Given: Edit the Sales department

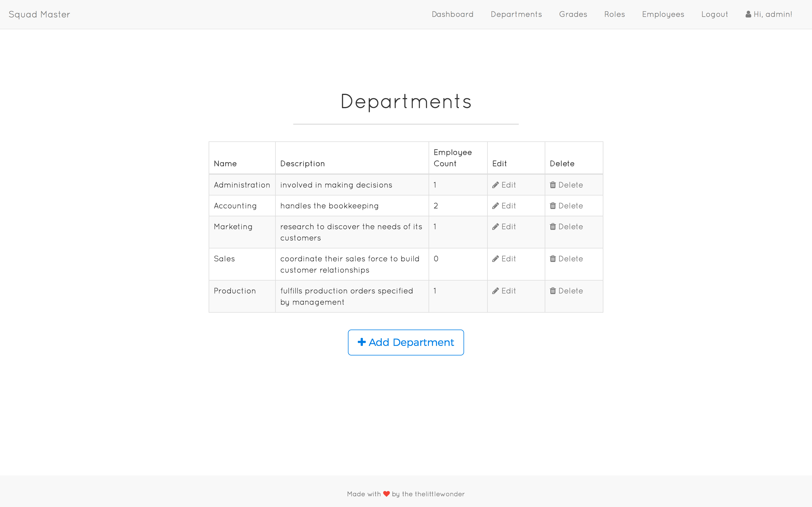Looking at the screenshot, I should [x=504, y=259].
